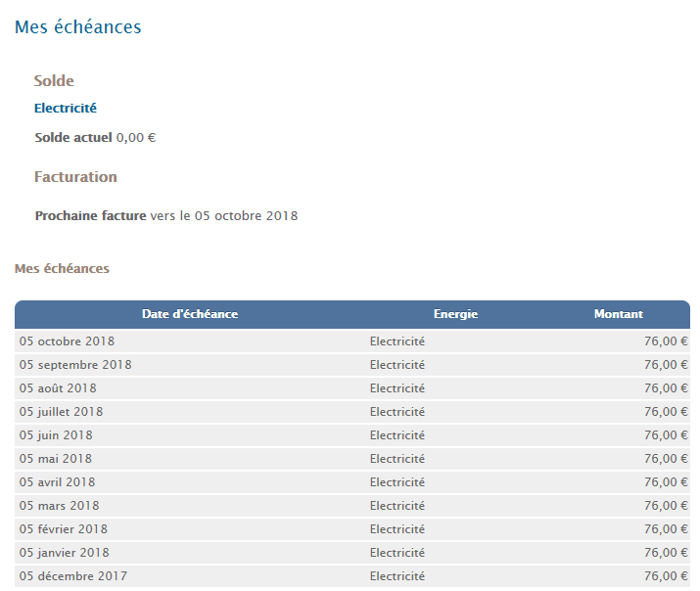
Task: Click the small Mes échéances heading above table
Action: click(x=62, y=268)
